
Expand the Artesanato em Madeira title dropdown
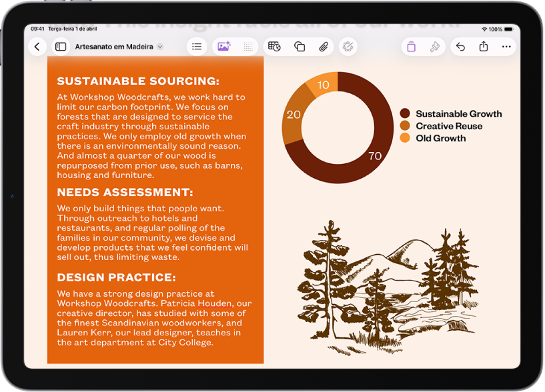[159, 47]
